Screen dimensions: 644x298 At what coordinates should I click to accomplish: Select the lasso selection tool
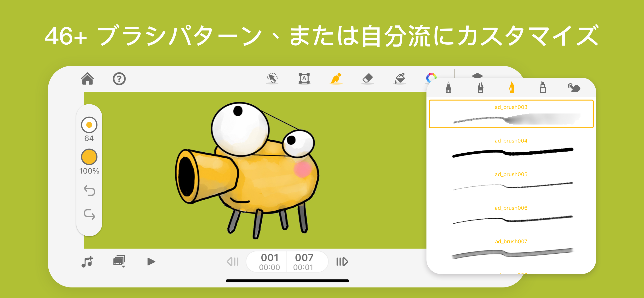point(272,78)
